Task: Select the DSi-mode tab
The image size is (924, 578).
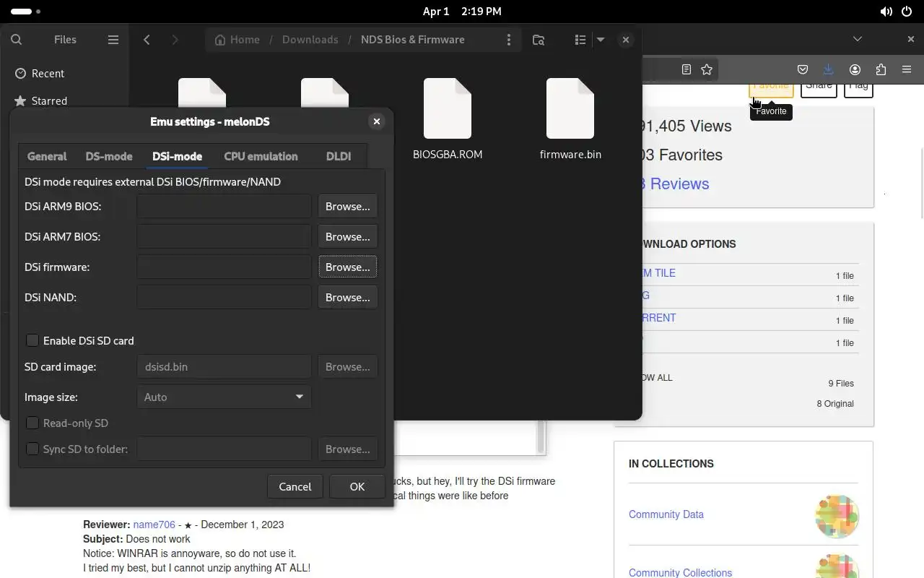Action: [x=177, y=156]
